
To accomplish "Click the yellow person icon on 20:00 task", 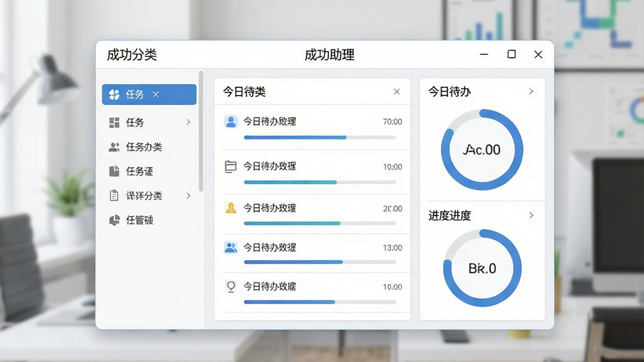I will [231, 208].
